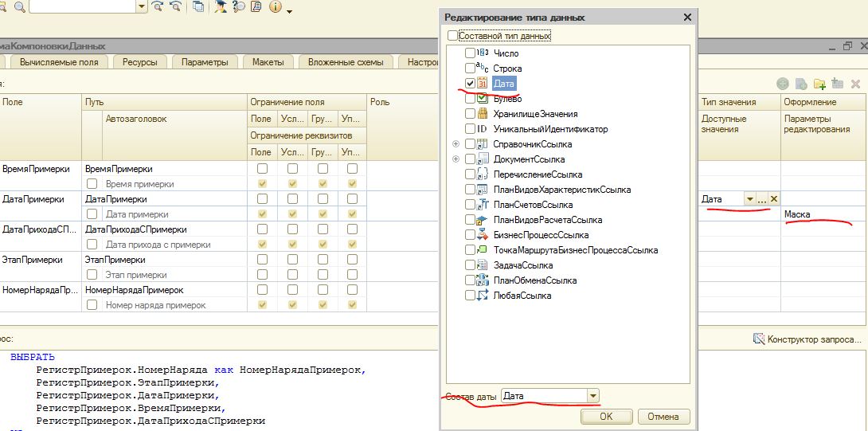Click the orange info icon in toolbar
This screenshot has height=431, width=868.
276,7
